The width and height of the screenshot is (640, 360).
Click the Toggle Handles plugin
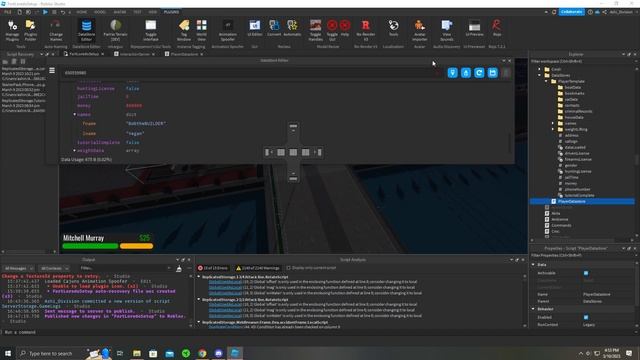pos(316,30)
